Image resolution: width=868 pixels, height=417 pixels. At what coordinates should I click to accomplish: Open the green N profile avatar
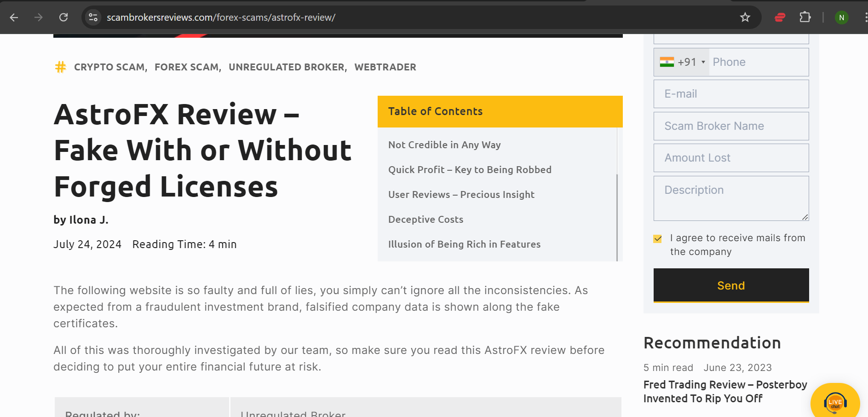(x=841, y=17)
